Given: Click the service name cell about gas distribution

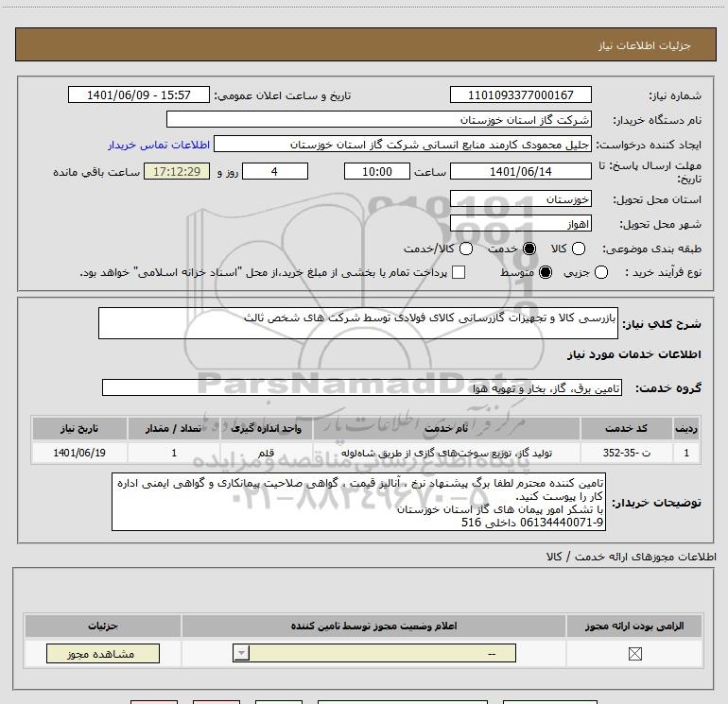Looking at the screenshot, I should tap(446, 453).
